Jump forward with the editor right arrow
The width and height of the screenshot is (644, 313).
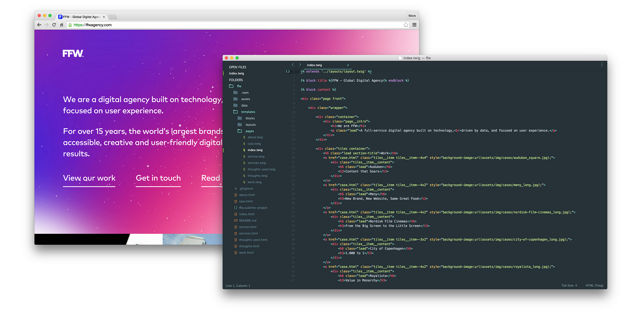coord(300,65)
